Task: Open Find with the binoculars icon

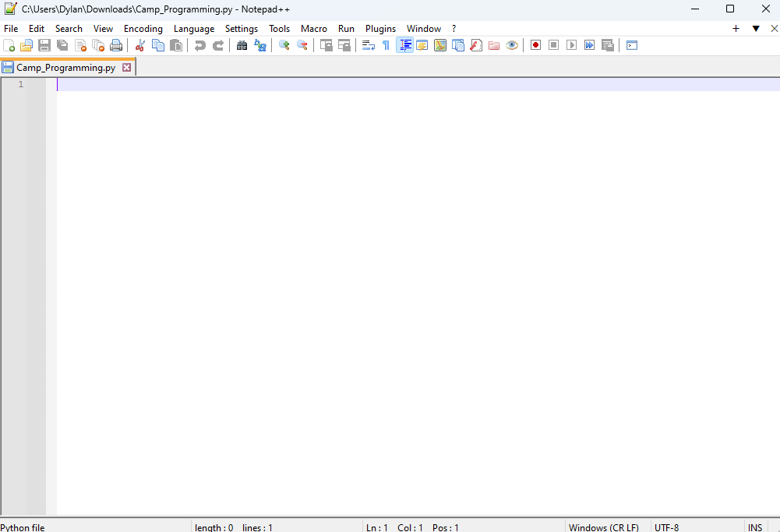Action: point(242,45)
